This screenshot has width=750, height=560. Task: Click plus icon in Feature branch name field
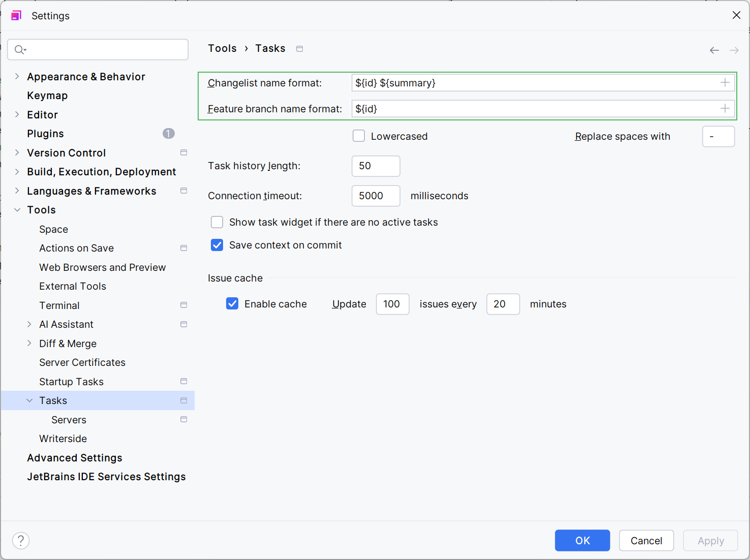(x=725, y=108)
